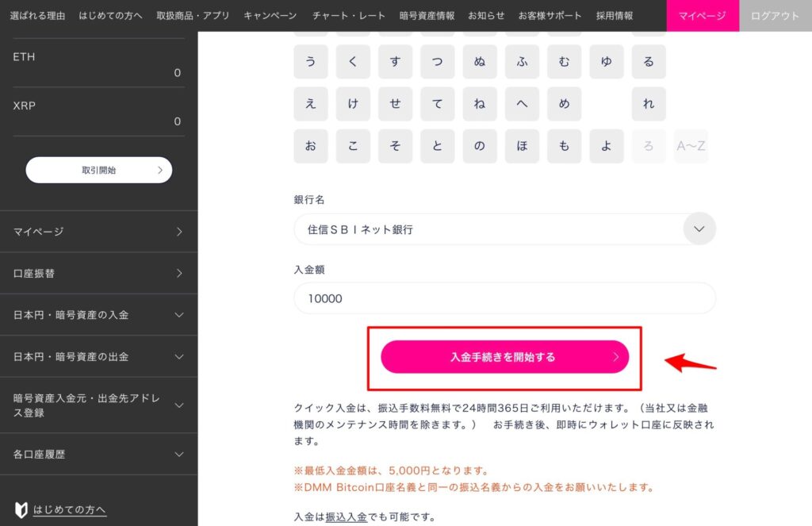The width and height of the screenshot is (812, 526).
Task: Open 口座振替 in the sidebar
Action: click(x=98, y=273)
